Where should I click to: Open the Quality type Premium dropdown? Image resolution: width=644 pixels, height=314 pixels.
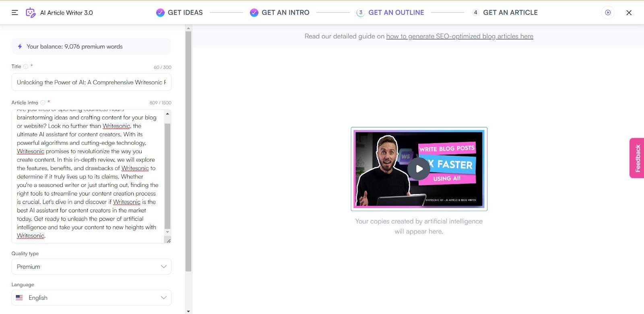(x=91, y=266)
